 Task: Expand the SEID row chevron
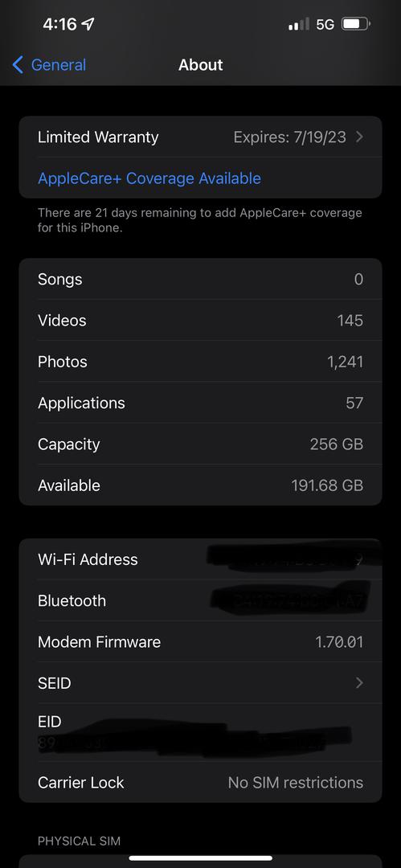(x=359, y=682)
